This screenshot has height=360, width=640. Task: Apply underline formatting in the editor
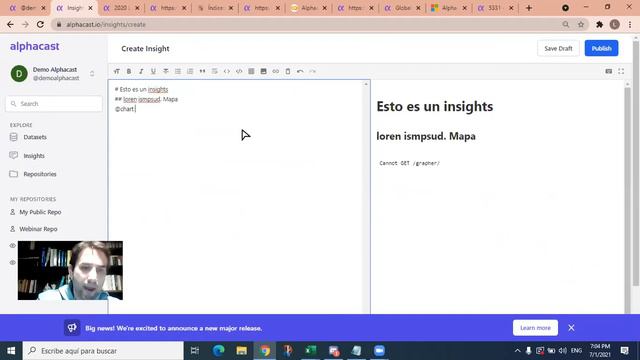153,71
